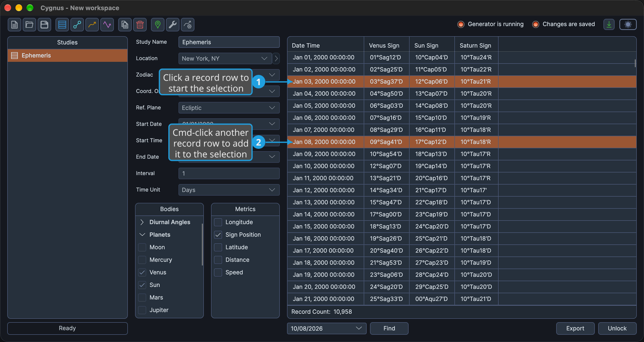
Task: Click the Sun Sign column header
Action: tap(432, 45)
